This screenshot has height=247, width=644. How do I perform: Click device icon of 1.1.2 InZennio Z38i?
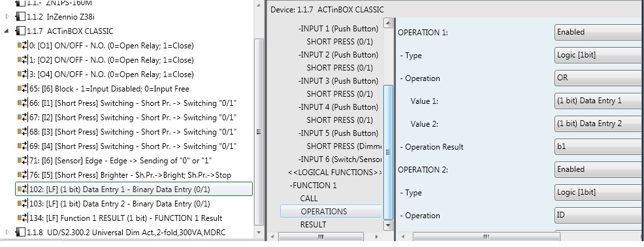coord(20,17)
